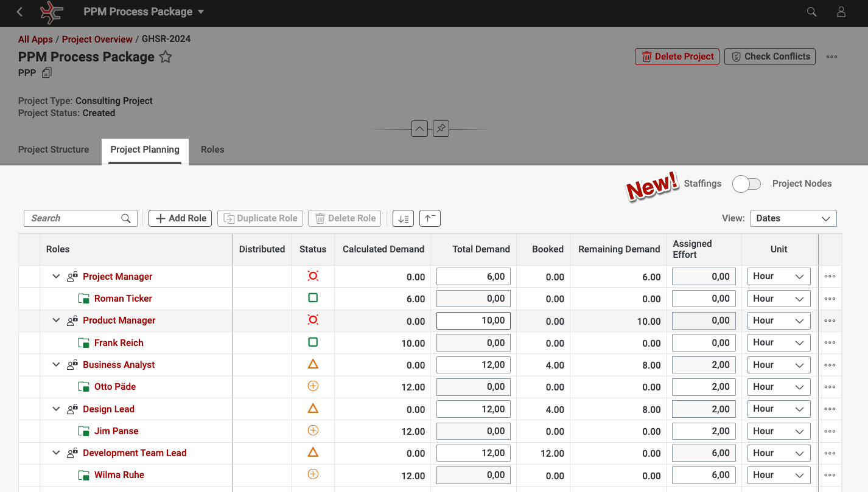Pin the header using pushpin icon

click(441, 129)
